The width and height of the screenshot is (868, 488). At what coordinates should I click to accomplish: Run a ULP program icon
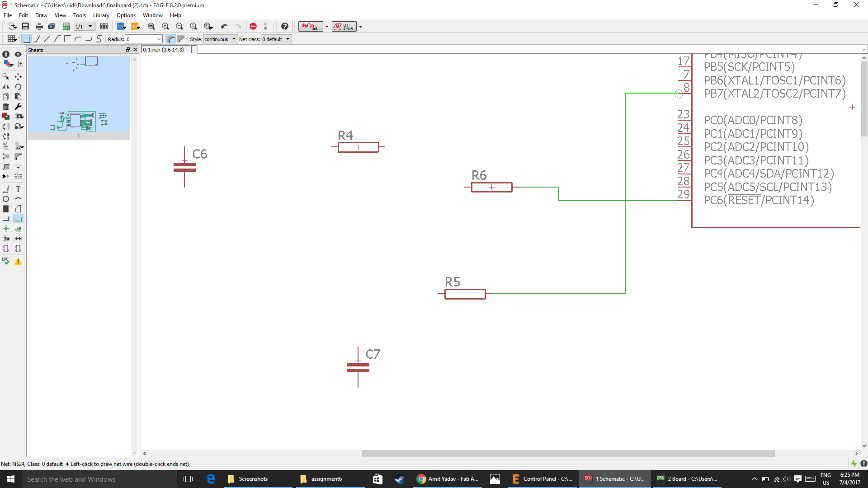click(x=135, y=26)
